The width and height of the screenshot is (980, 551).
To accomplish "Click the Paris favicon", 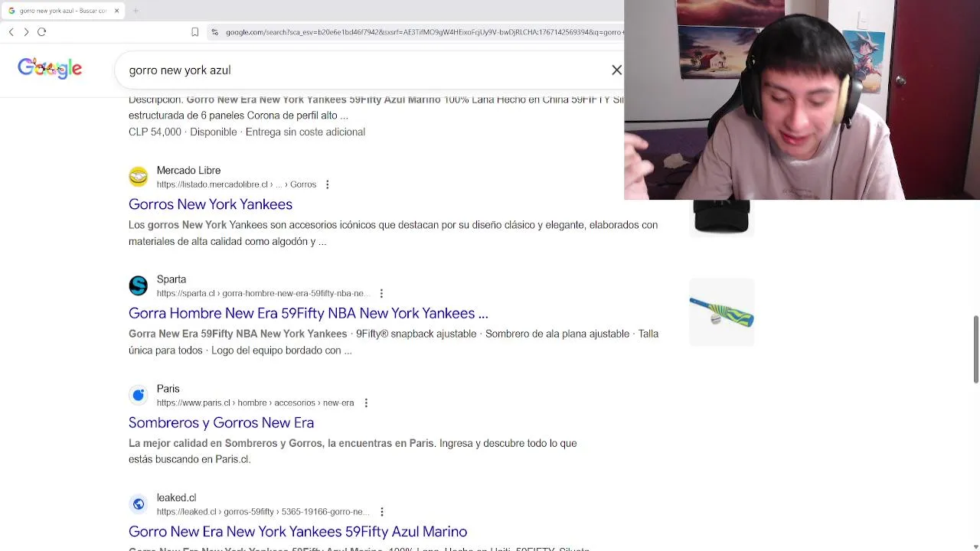I will (x=139, y=395).
